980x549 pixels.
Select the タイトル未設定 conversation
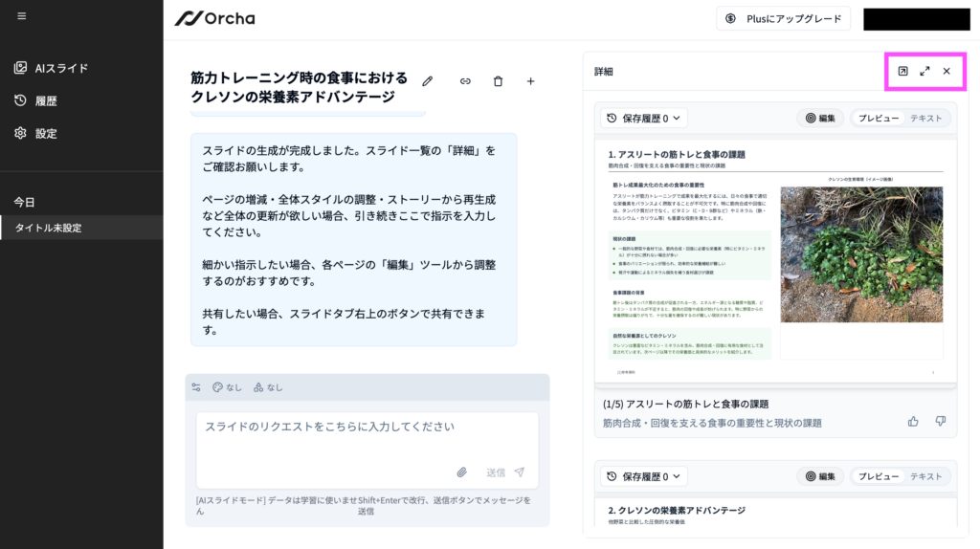click(x=81, y=228)
